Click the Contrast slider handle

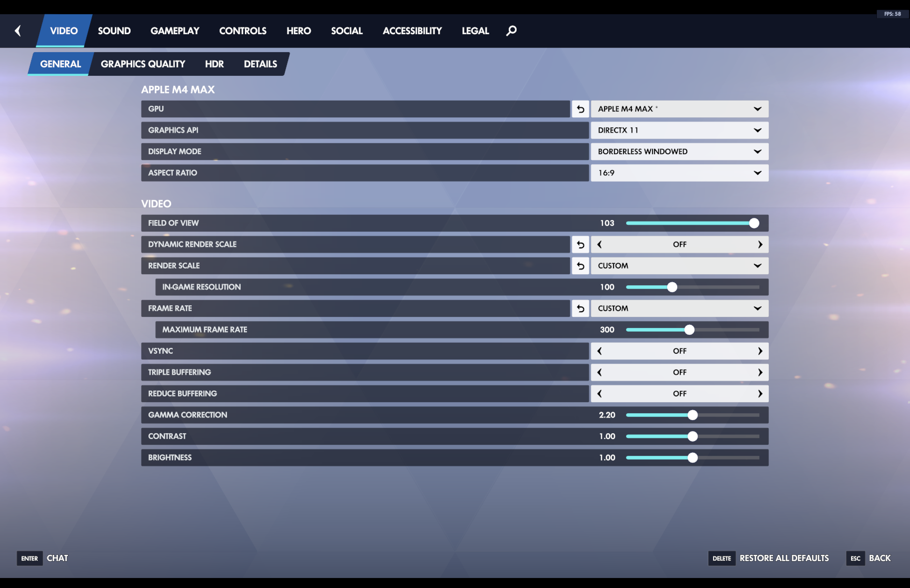tap(692, 436)
